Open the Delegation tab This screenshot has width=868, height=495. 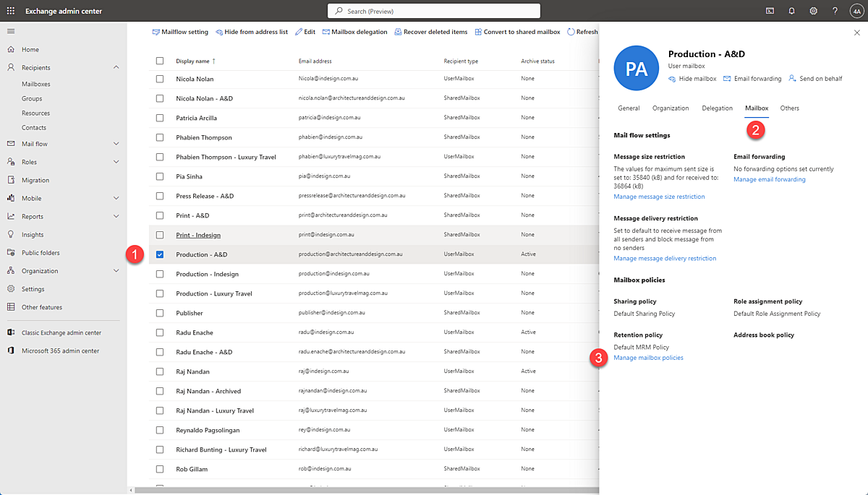[717, 108]
